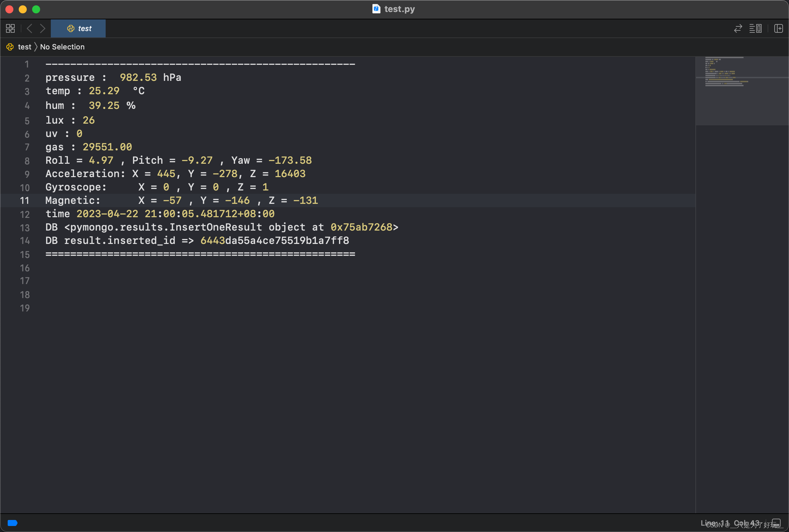The height and width of the screenshot is (532, 789).
Task: Minimize the window with the yellow button
Action: 23,9
